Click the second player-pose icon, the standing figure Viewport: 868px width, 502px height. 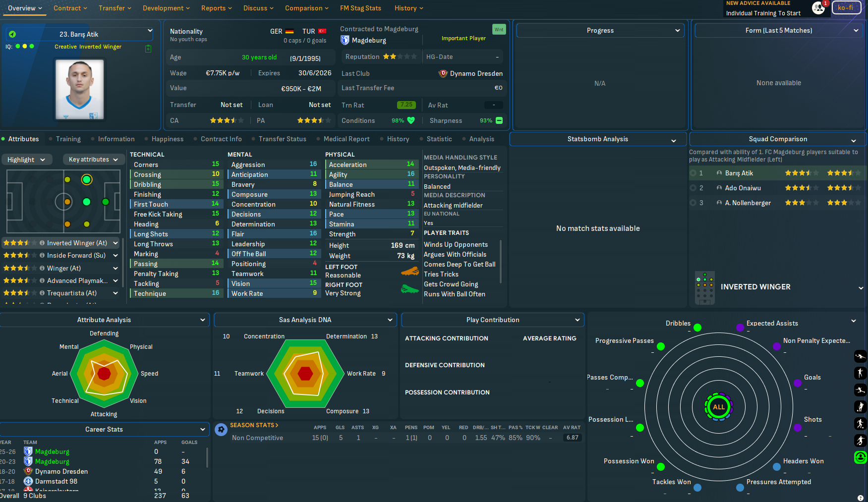pyautogui.click(x=861, y=373)
